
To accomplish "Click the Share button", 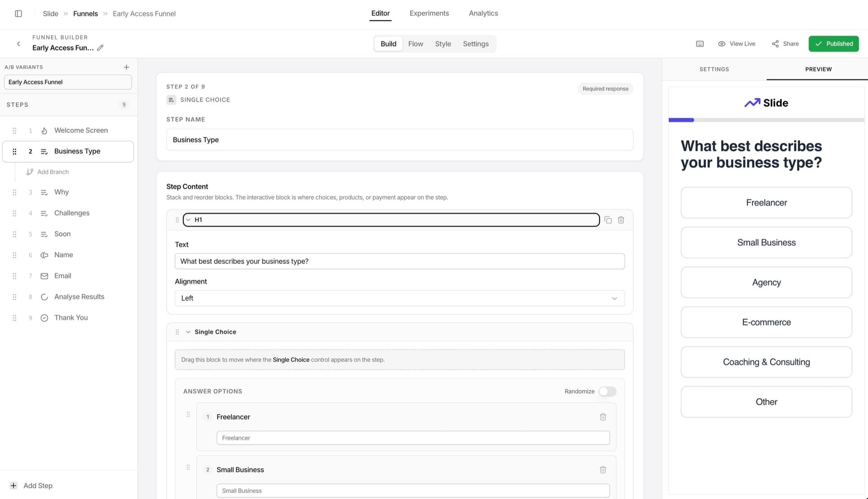I will pos(785,44).
